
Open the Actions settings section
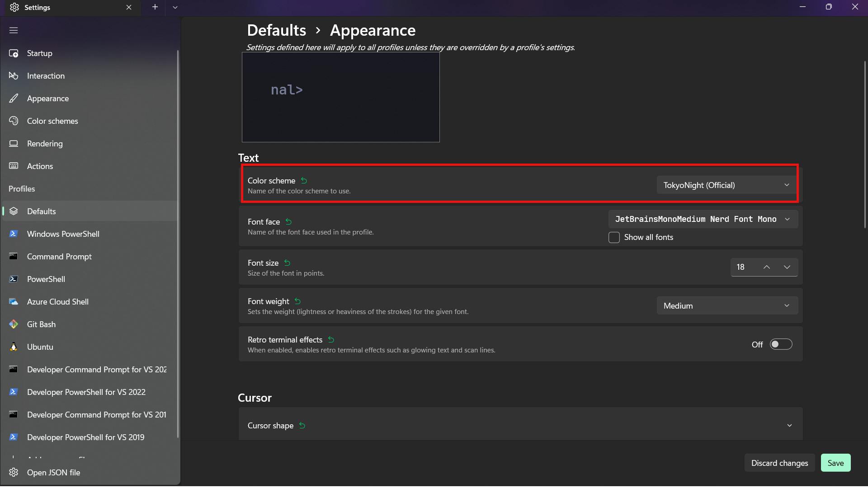coord(40,166)
